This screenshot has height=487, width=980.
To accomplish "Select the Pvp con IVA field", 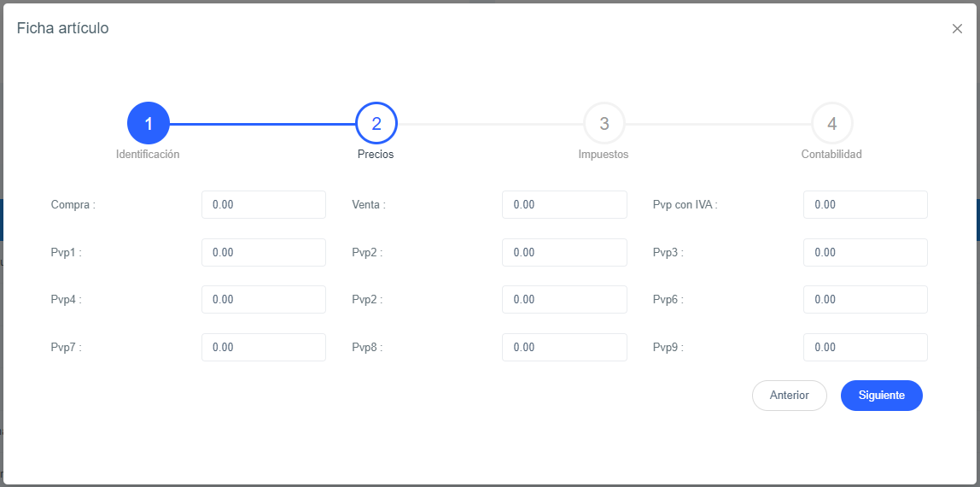I will (x=865, y=205).
